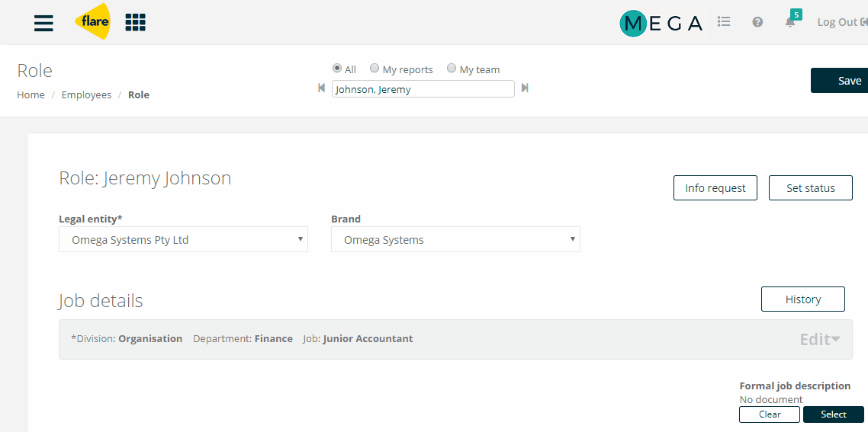Open the hamburger navigation menu

pos(43,23)
